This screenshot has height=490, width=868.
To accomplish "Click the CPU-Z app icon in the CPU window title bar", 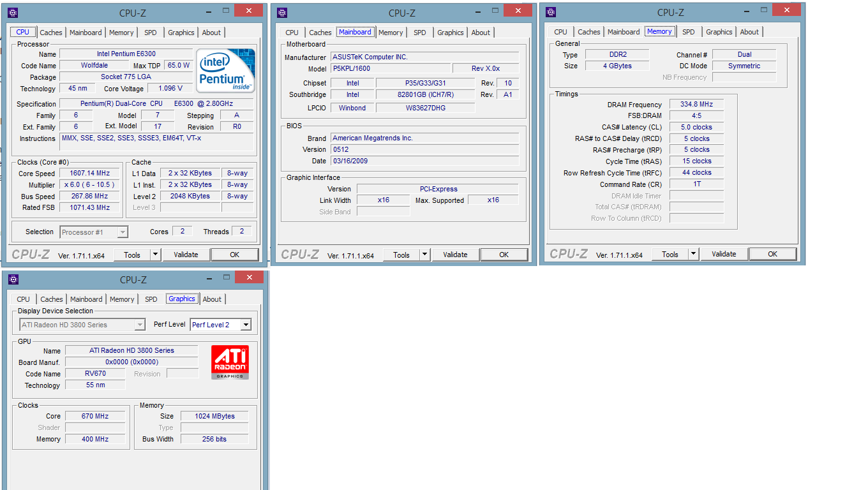I will 13,12.
